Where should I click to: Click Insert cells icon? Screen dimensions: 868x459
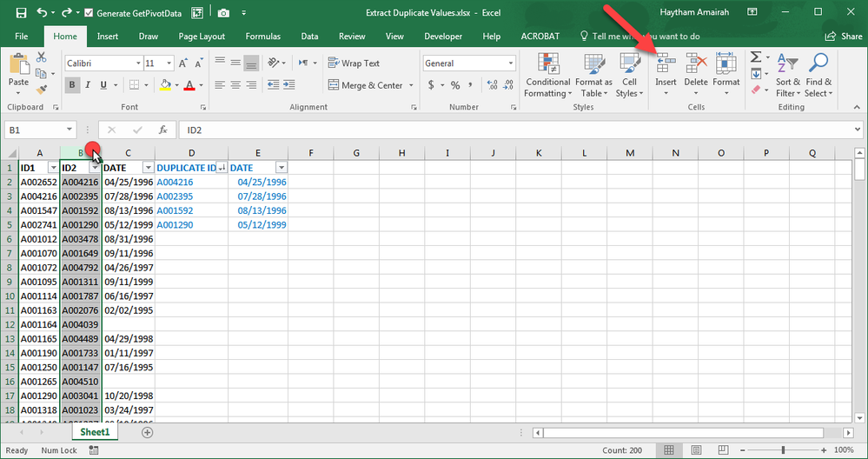pos(666,63)
